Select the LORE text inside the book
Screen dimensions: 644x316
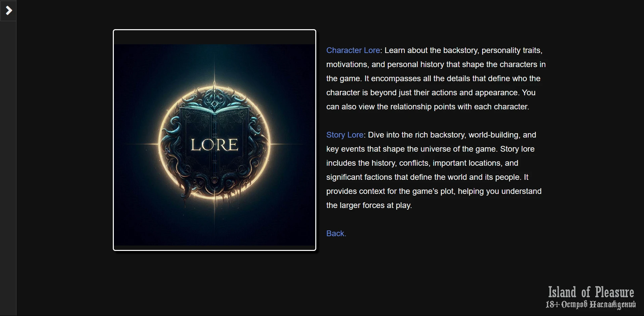pos(215,145)
